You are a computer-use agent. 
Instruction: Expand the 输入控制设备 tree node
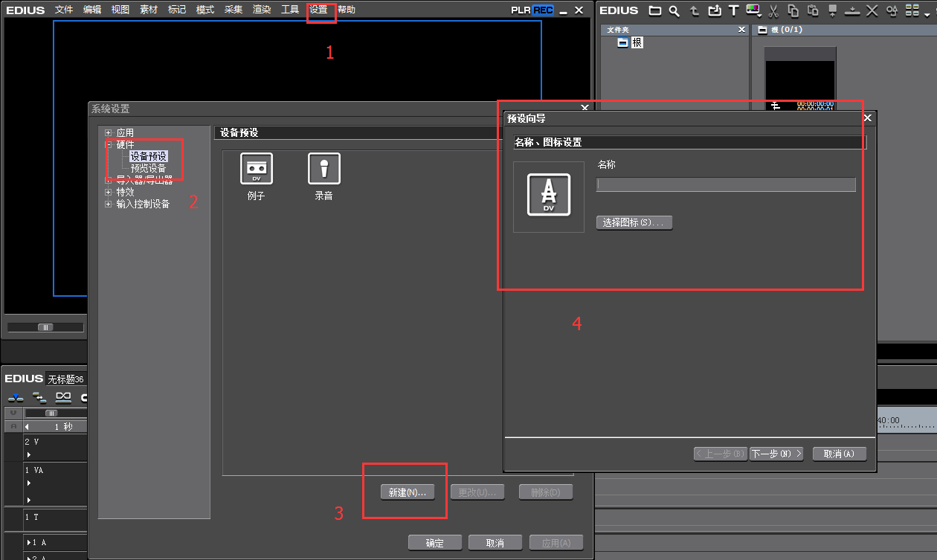tap(109, 204)
